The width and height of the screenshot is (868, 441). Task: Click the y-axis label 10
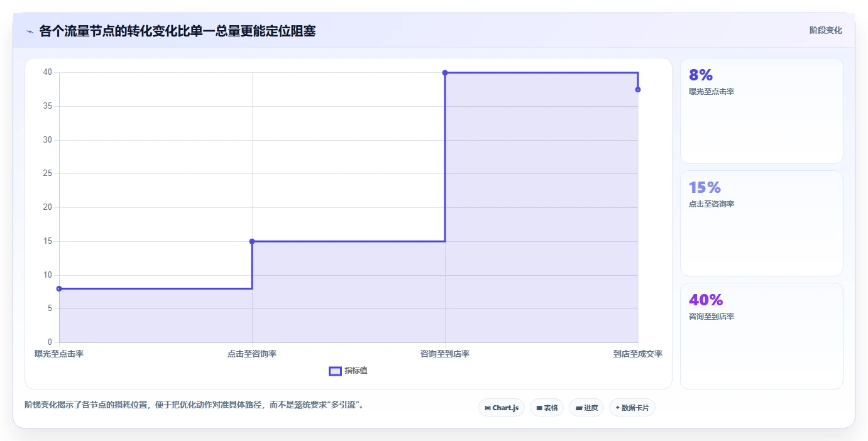coord(47,275)
